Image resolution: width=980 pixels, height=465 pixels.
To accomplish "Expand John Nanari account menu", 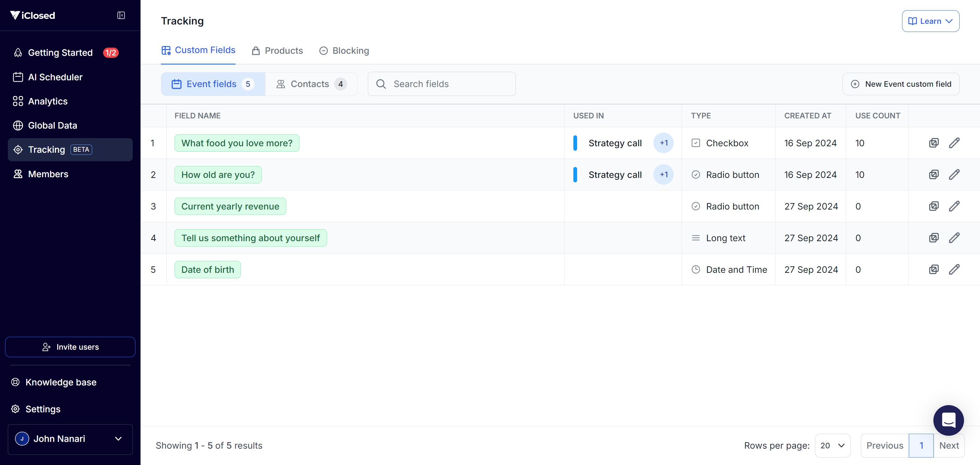I will click(x=70, y=439).
